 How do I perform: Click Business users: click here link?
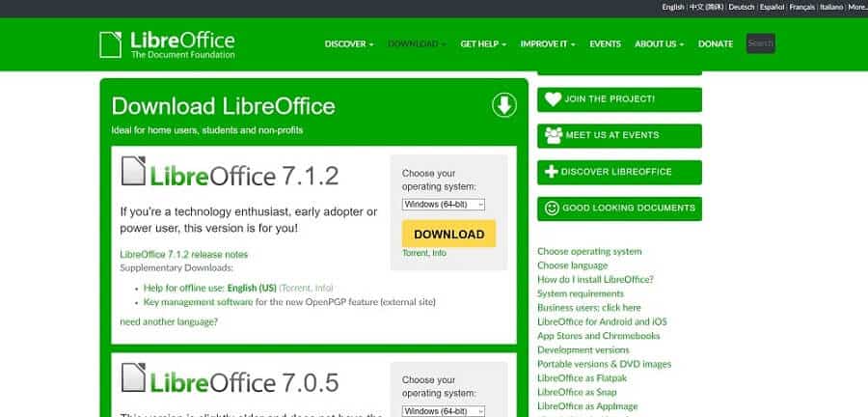[x=589, y=308]
